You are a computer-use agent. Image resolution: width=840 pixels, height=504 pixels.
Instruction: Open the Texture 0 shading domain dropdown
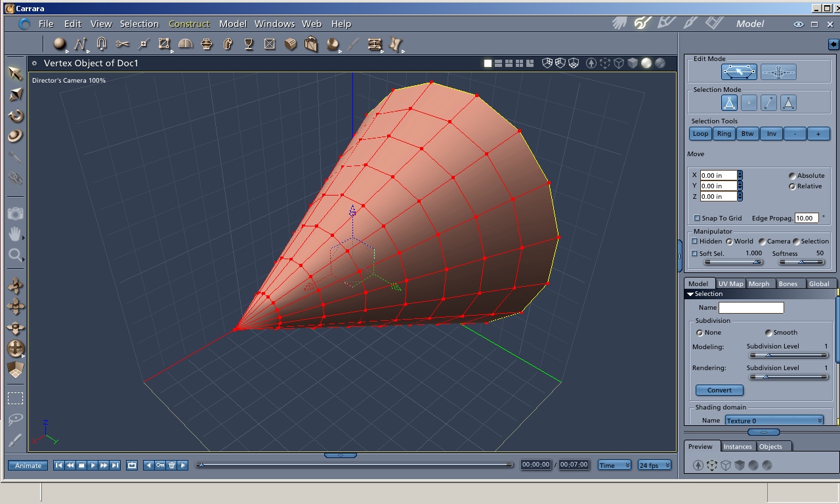pyautogui.click(x=774, y=421)
